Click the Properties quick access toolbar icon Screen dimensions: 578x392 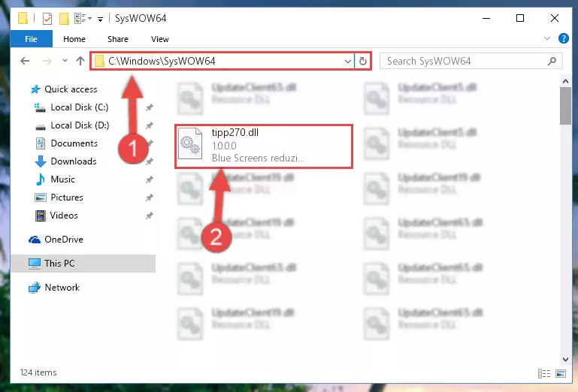pos(47,19)
